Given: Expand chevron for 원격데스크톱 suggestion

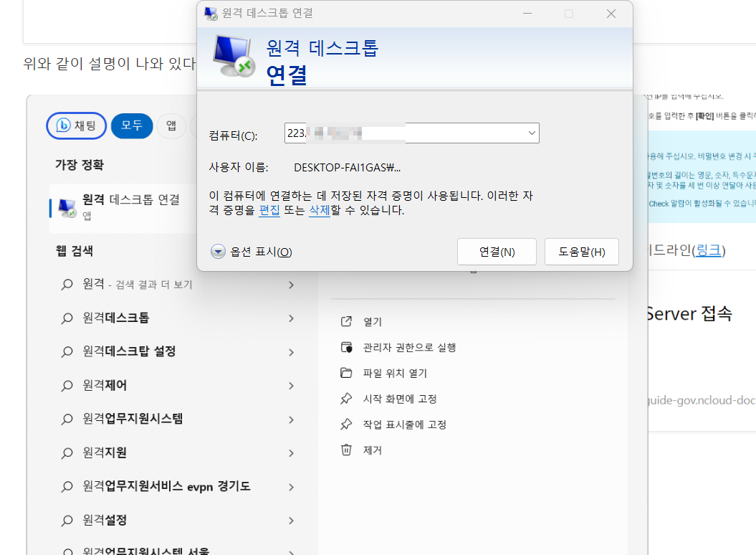Looking at the screenshot, I should pos(291,318).
